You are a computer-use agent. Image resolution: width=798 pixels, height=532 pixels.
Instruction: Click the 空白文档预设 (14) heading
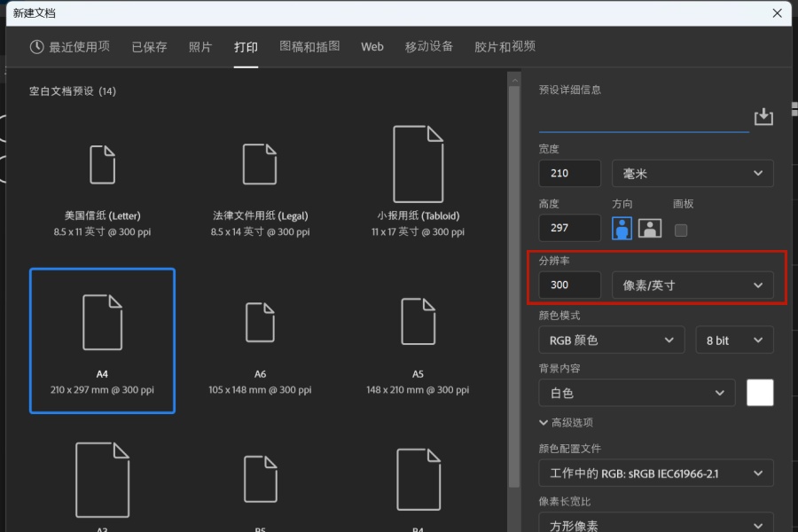point(73,91)
